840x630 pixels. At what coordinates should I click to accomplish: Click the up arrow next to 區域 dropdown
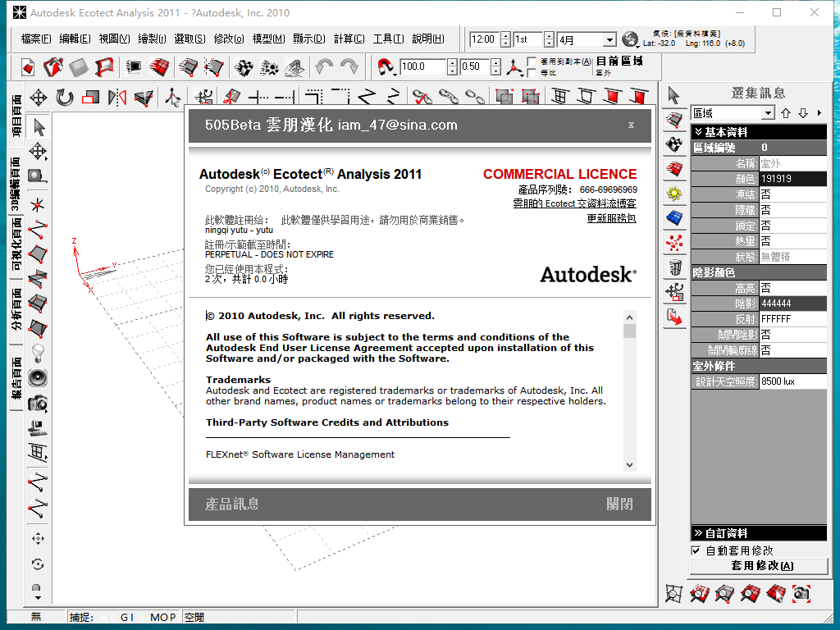[x=786, y=113]
